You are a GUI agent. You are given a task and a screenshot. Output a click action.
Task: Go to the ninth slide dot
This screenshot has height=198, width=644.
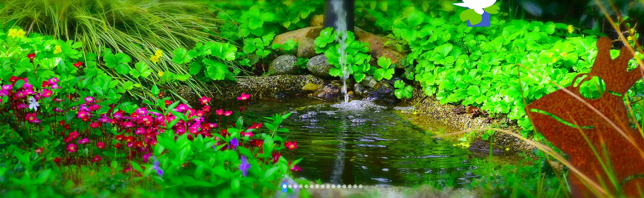[x=328, y=186]
